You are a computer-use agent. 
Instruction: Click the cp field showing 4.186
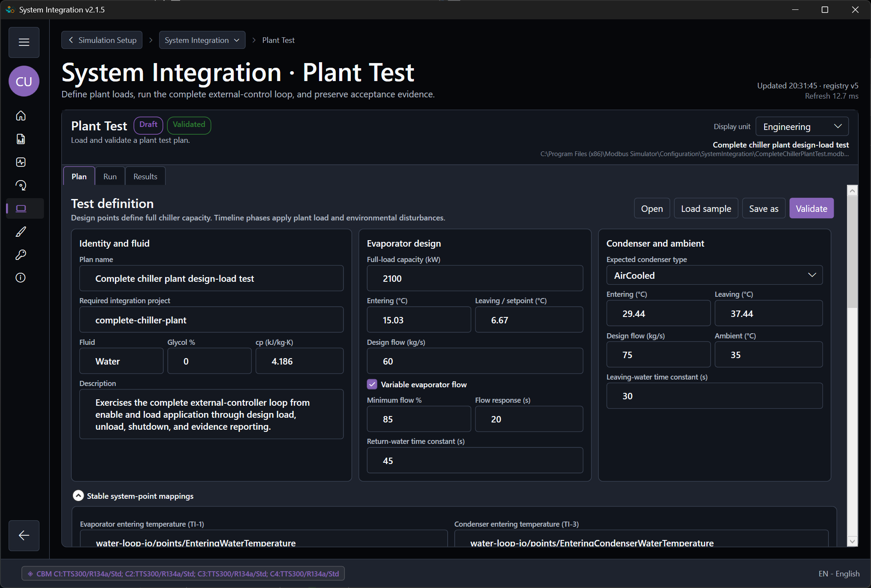click(x=299, y=361)
